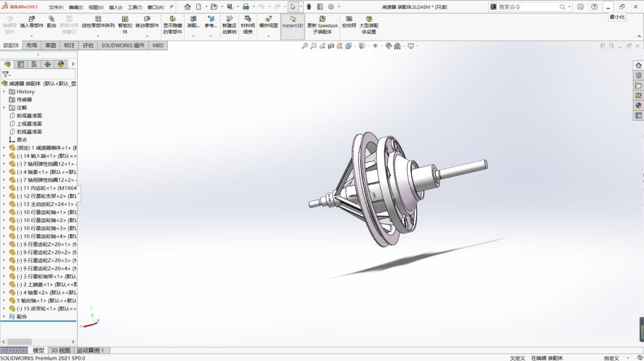Viewport: 644px width, 361px height.
Task: Expand the 14 输入轴<1> component node
Action: click(x=4, y=156)
